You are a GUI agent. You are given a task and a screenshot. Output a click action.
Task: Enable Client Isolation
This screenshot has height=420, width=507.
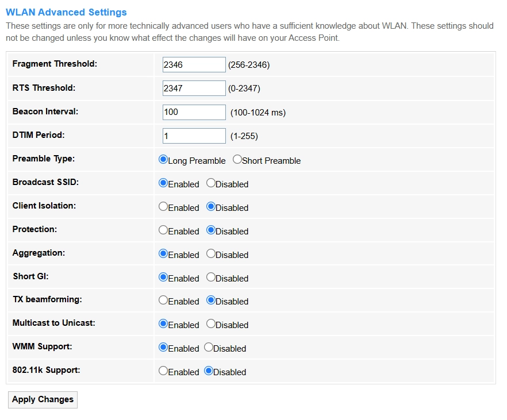coord(163,207)
